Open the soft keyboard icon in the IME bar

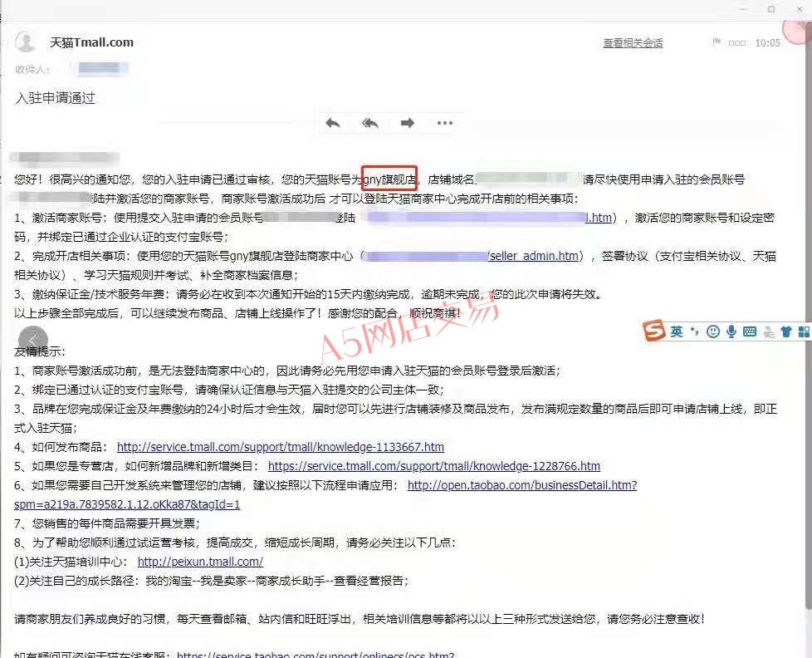750,331
